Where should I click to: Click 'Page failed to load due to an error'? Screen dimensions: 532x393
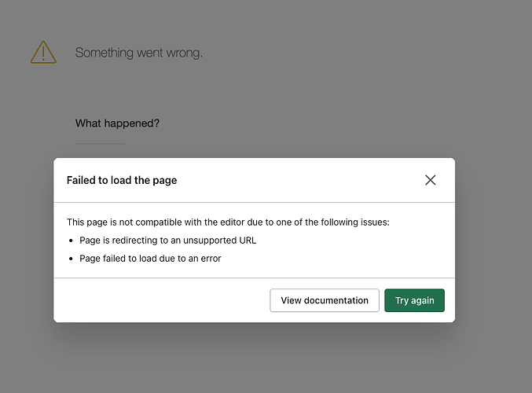150,258
